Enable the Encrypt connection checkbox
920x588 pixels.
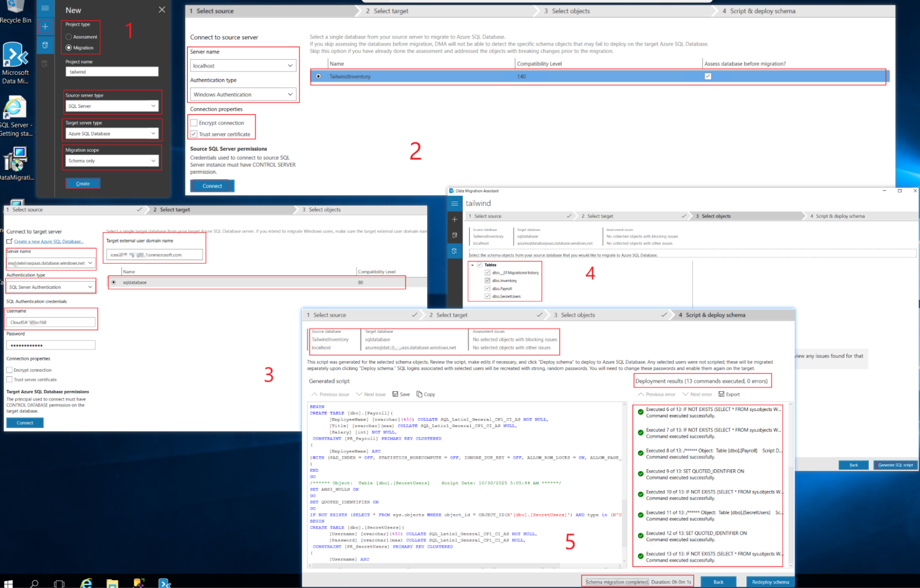click(x=194, y=123)
